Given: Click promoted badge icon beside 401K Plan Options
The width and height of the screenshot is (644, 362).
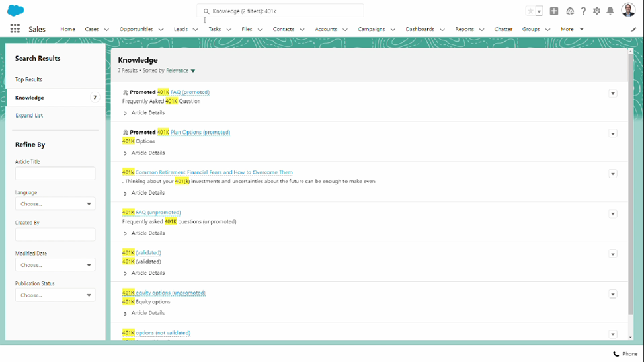Looking at the screenshot, I should (x=125, y=133).
